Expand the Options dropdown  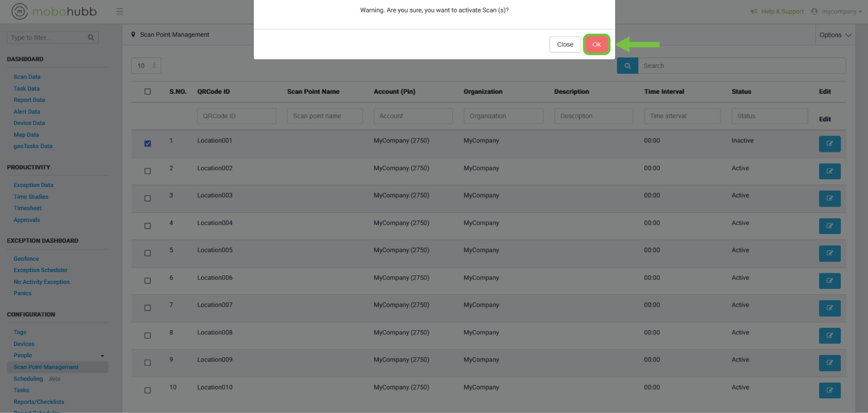(x=835, y=35)
